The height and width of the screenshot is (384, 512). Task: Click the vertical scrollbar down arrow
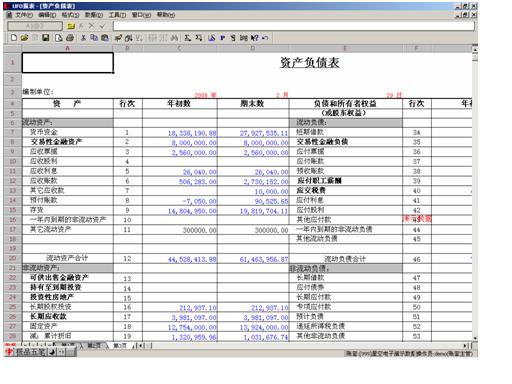coord(475,338)
